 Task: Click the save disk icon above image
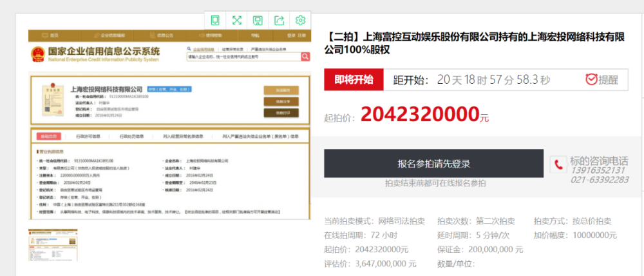(258, 20)
